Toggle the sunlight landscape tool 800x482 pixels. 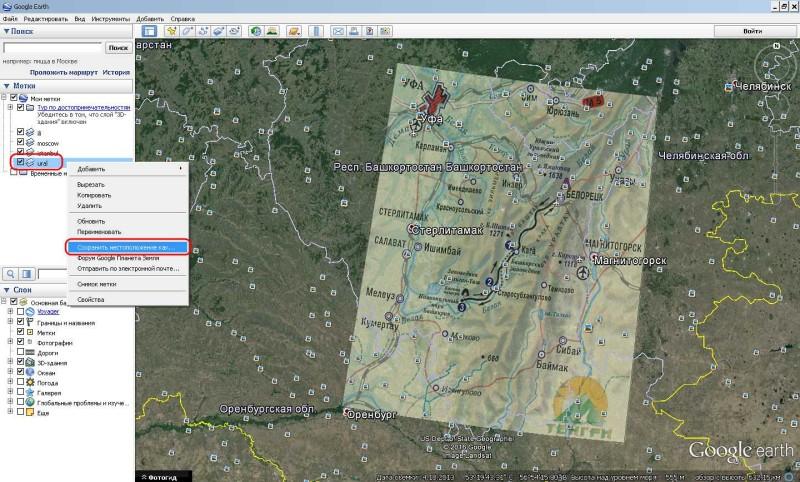coord(272,31)
